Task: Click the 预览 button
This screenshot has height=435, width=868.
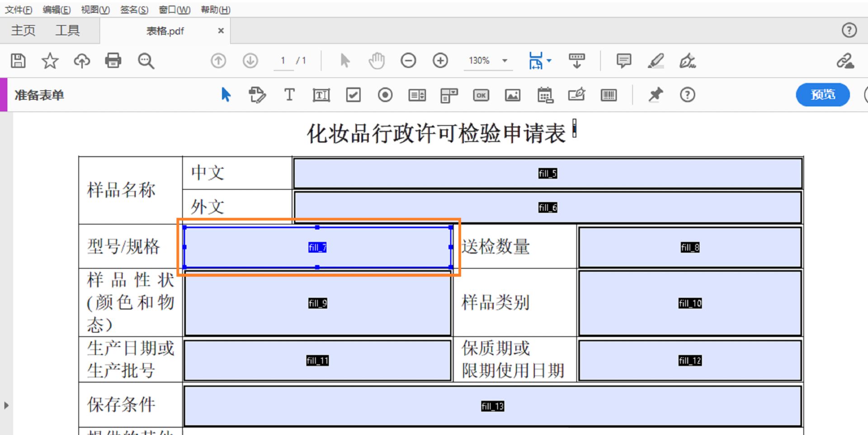Action: [x=822, y=95]
